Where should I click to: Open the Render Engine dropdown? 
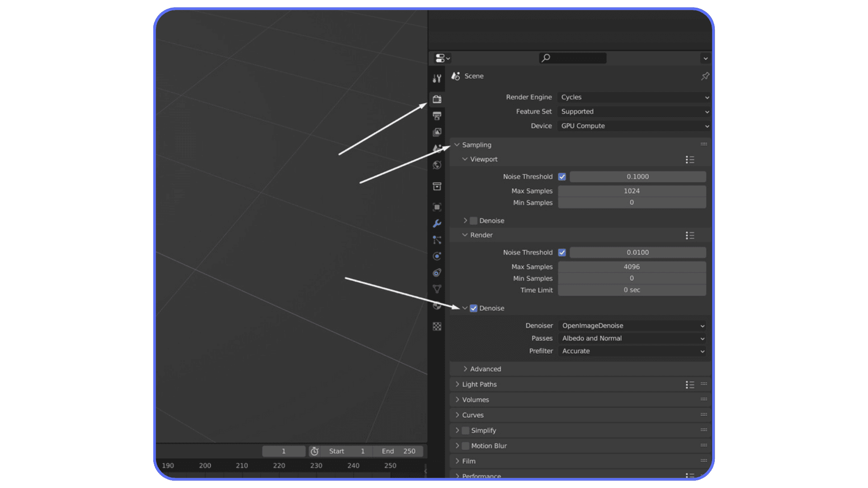pyautogui.click(x=633, y=97)
